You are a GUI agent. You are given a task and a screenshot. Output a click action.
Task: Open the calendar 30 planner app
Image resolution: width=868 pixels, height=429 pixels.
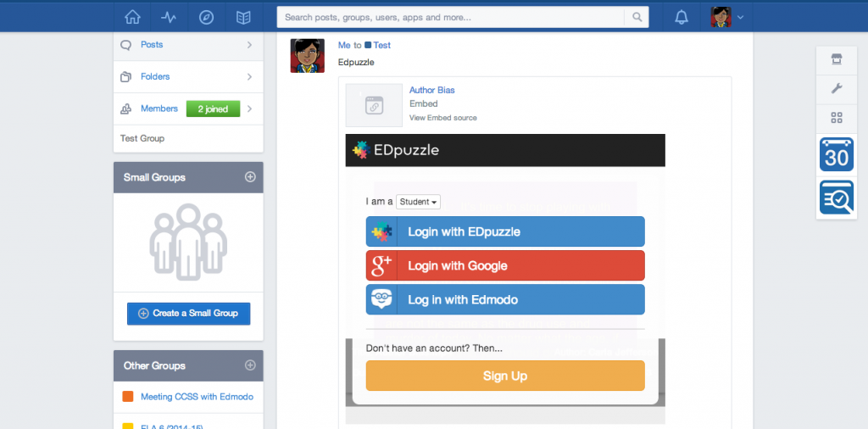[837, 154]
